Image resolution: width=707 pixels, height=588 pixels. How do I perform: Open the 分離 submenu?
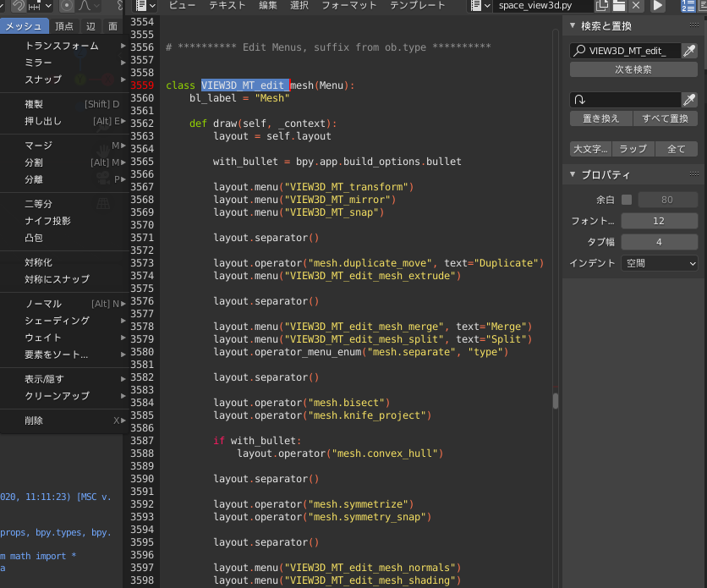[x=64, y=179]
